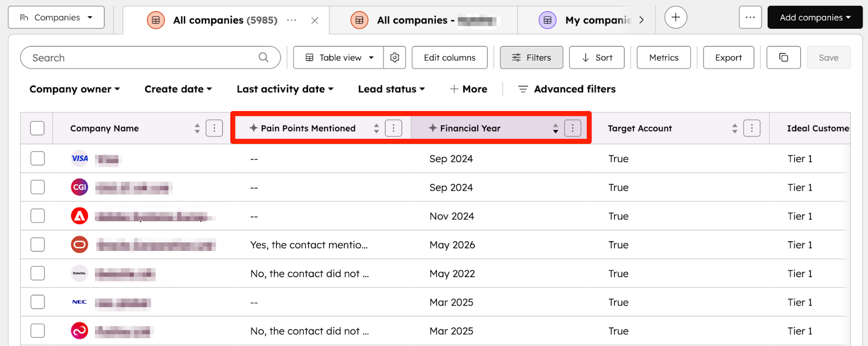Viewport: 868px width, 346px height.
Task: Close the All companies (5985) tab
Action: [315, 21]
